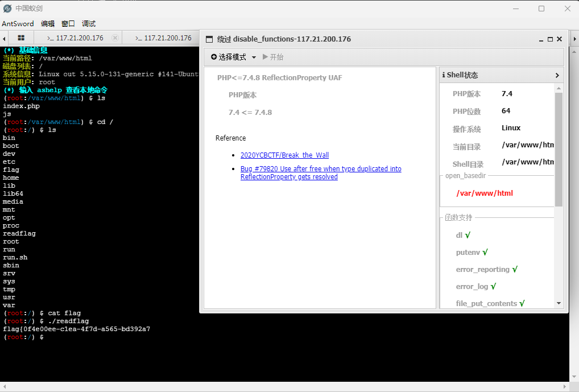The image size is (579, 392).
Task: Maximize the disable_functions bypass dialog
Action: tap(550, 39)
